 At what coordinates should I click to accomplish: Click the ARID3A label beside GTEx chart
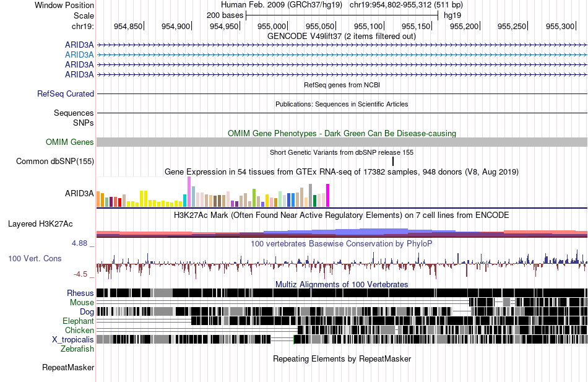click(x=79, y=194)
